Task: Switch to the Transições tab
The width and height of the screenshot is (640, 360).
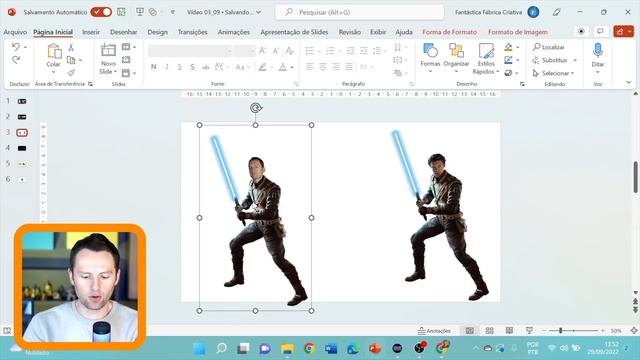Action: (x=192, y=32)
